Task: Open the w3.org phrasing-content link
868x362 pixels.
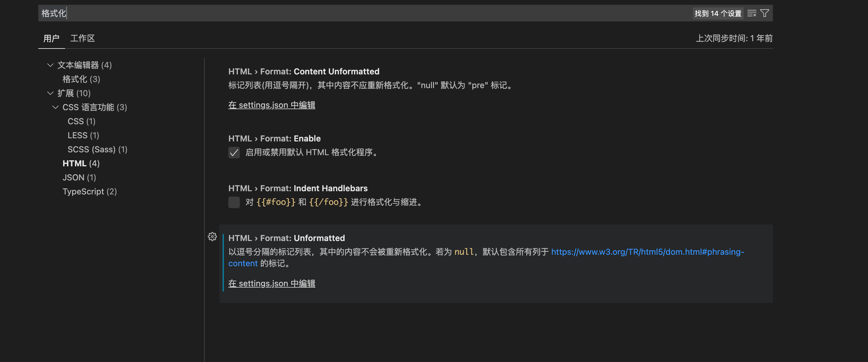Action: pos(648,252)
